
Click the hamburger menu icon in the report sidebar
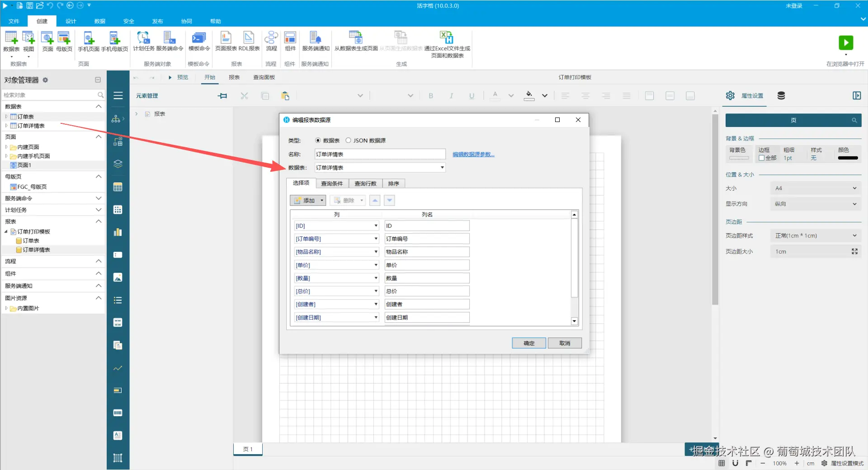(x=118, y=96)
